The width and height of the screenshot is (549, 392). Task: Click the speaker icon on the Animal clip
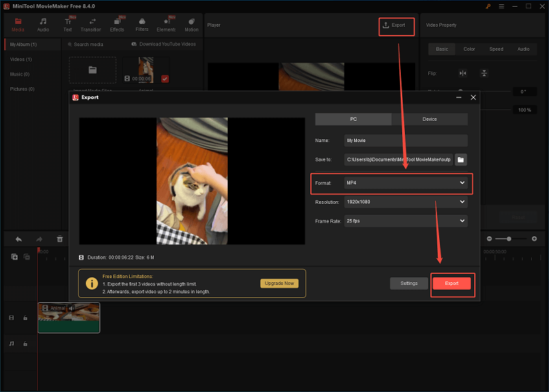pos(72,308)
